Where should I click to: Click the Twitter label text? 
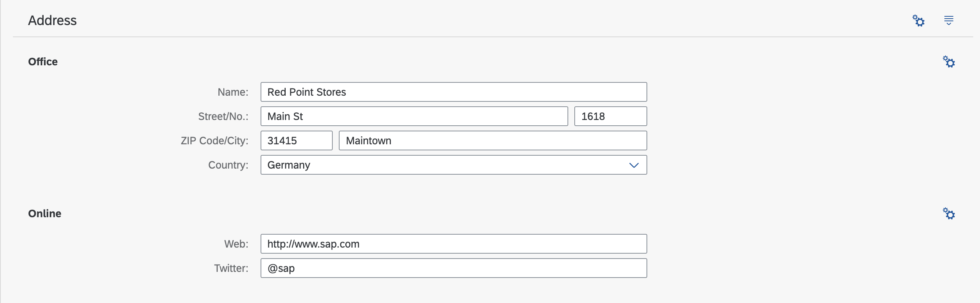pyautogui.click(x=231, y=268)
